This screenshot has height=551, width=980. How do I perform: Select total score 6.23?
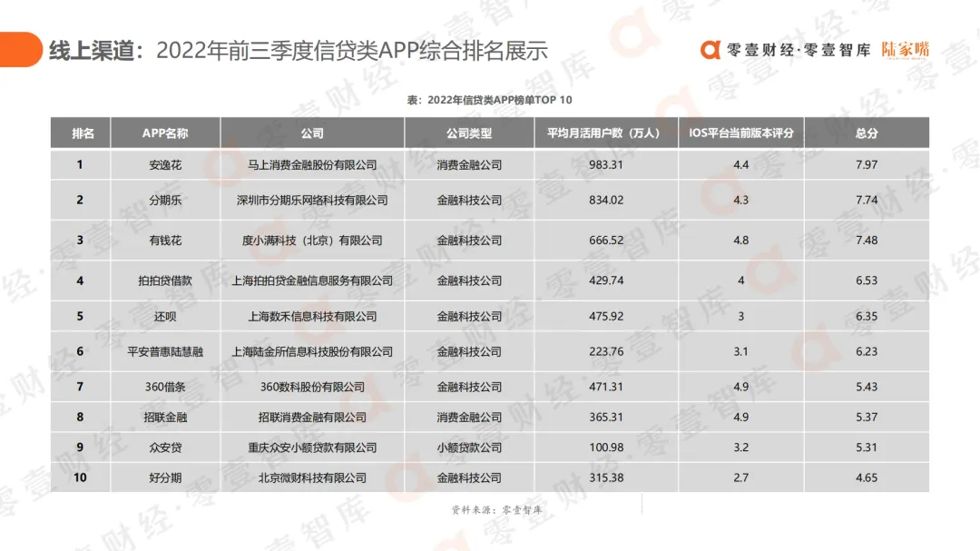pos(867,351)
